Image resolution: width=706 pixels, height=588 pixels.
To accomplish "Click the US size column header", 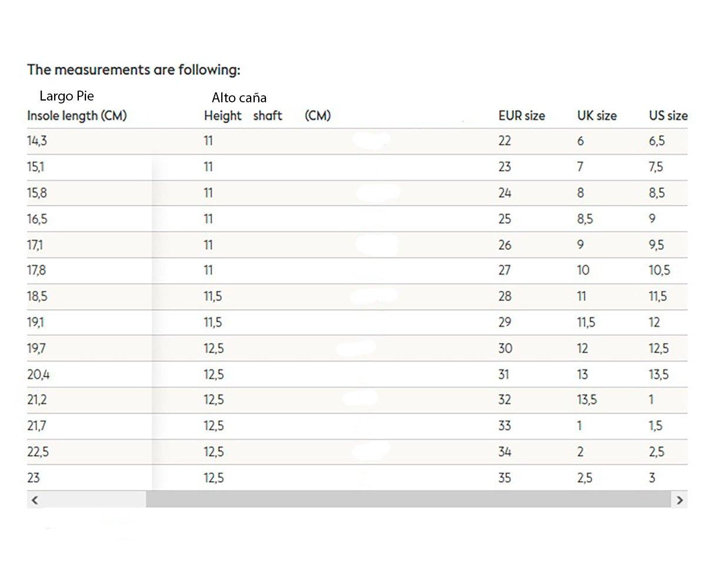I will click(668, 116).
